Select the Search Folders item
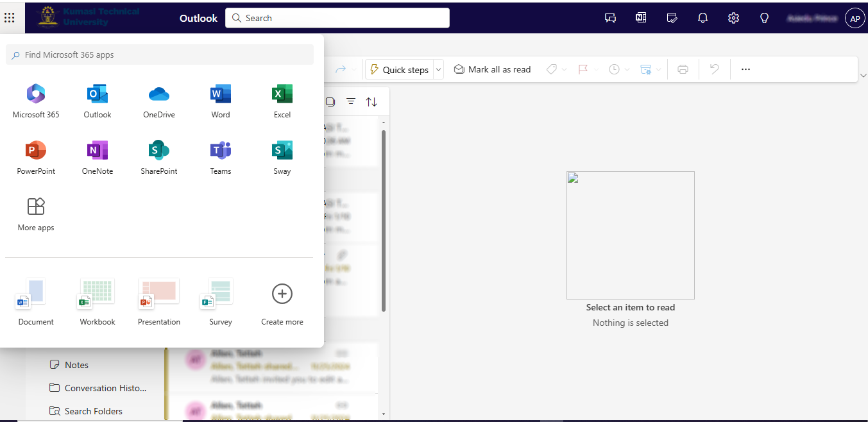 pos(93,411)
